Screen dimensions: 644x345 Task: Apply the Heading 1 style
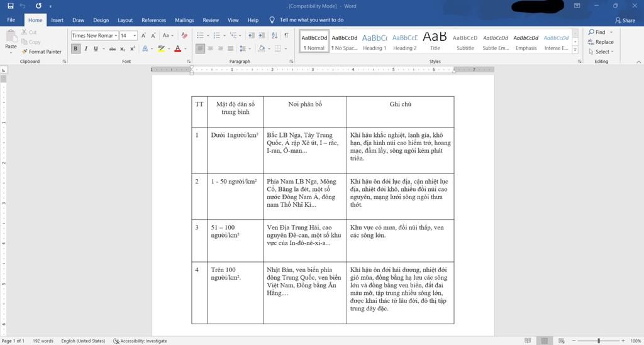click(375, 41)
